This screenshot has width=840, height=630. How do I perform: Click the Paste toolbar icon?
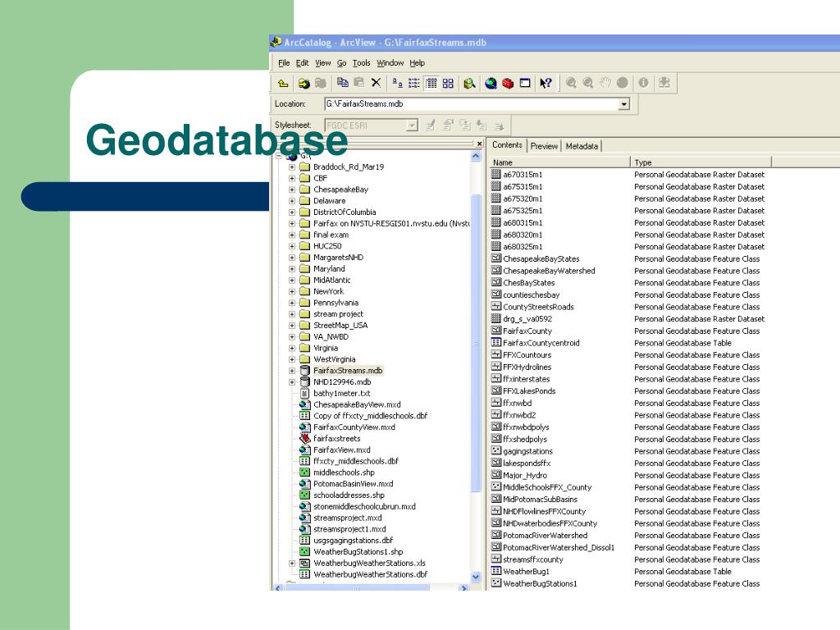359,83
